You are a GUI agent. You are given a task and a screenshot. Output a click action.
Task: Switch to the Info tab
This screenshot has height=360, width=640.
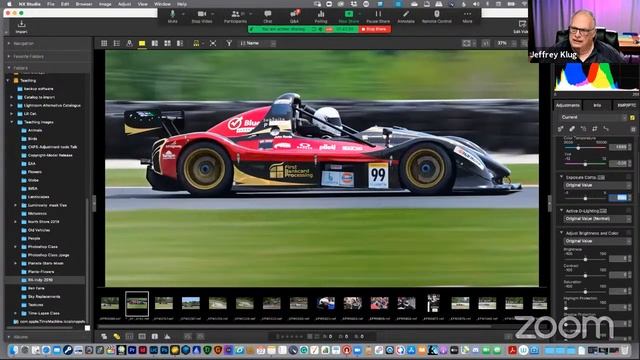[597, 105]
